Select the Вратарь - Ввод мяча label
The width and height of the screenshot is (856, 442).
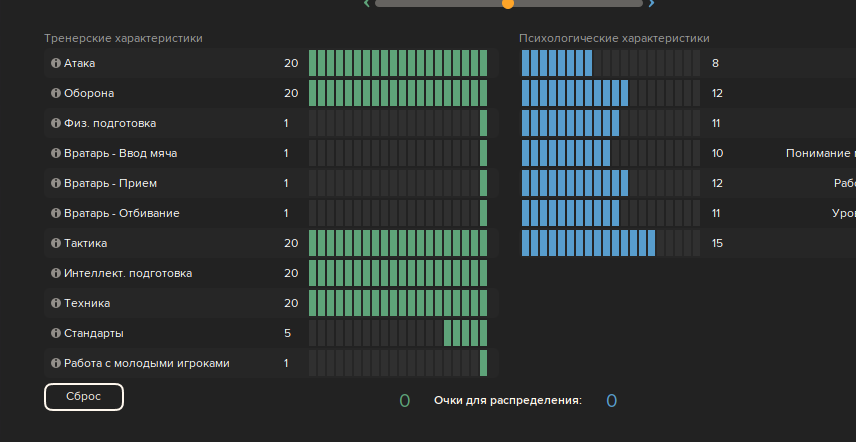point(120,153)
